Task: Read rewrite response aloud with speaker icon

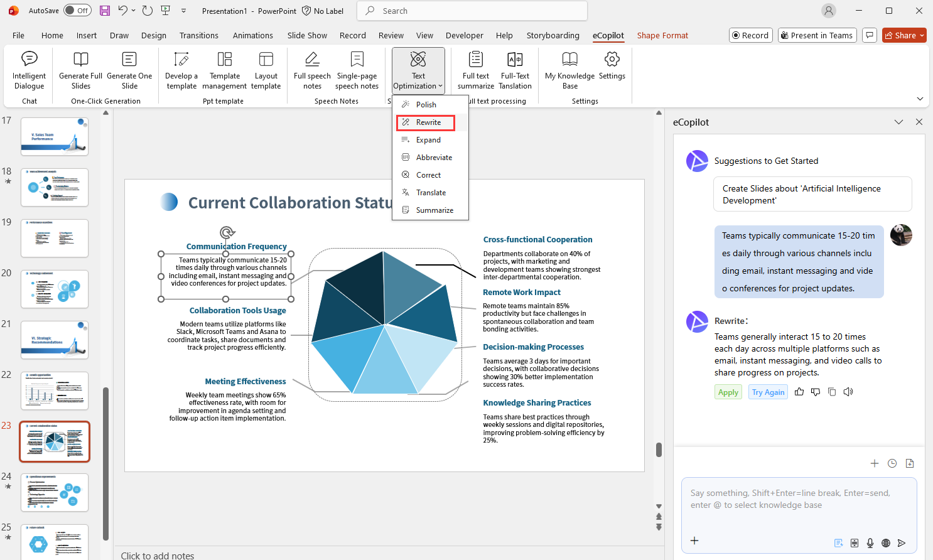Action: [848, 392]
